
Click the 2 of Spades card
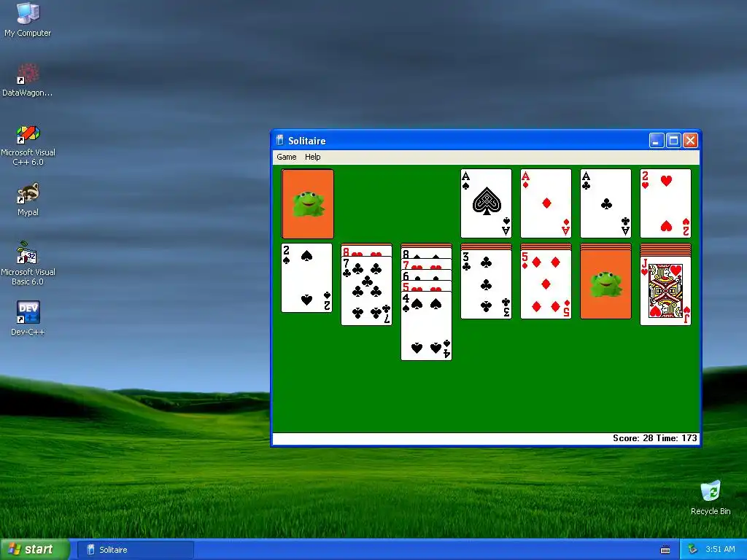coord(307,278)
